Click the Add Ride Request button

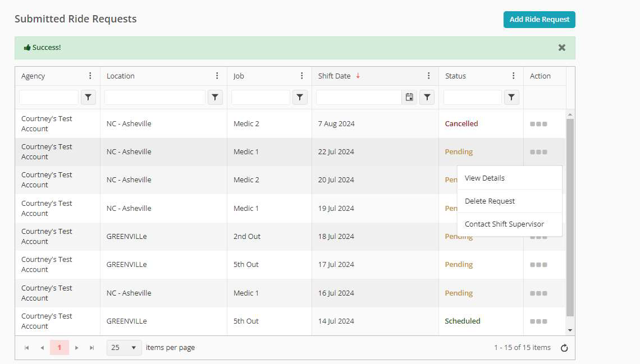pos(539,20)
